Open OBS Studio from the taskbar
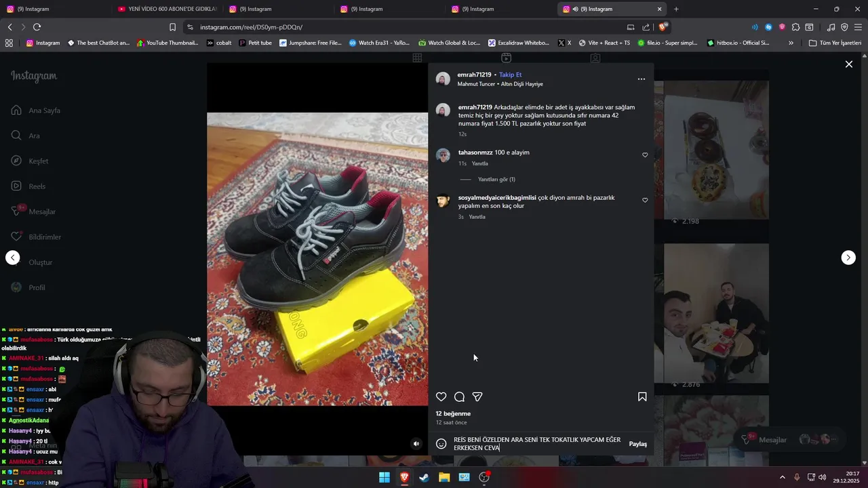The height and width of the screenshot is (488, 868). click(x=484, y=477)
